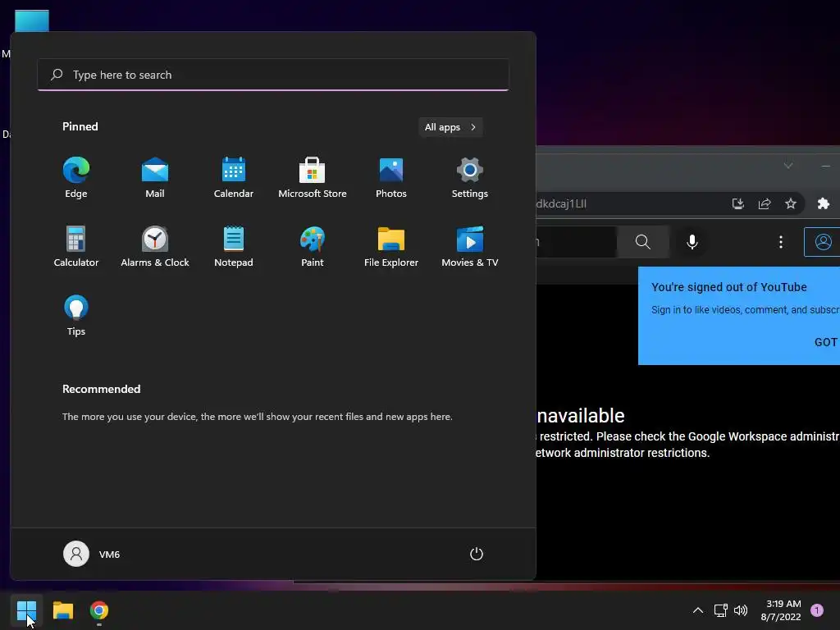Click Chrome address bar URL text
The height and width of the screenshot is (630, 840).
point(561,203)
